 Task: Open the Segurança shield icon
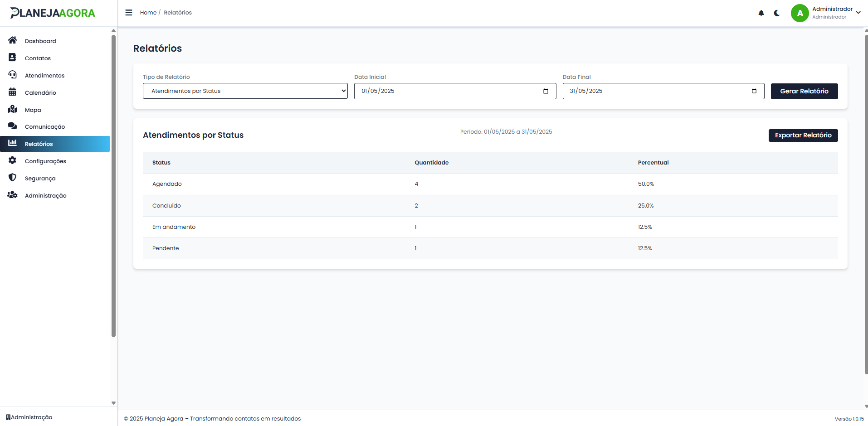point(13,178)
